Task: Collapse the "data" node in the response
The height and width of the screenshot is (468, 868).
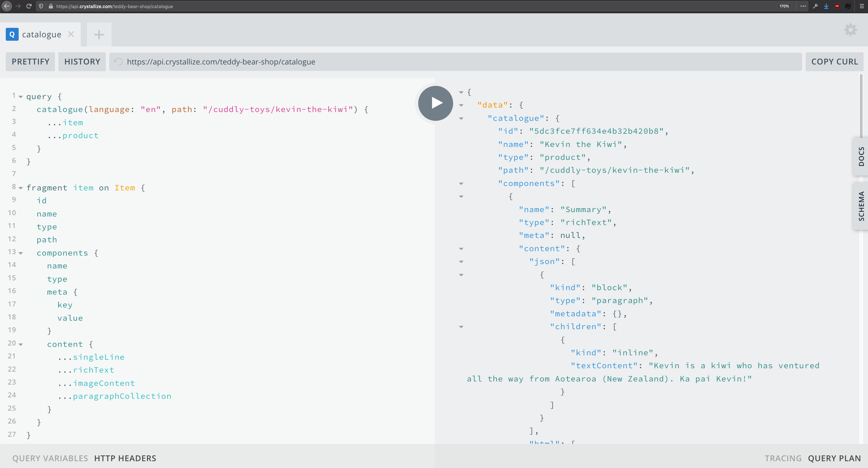Action: [461, 106]
